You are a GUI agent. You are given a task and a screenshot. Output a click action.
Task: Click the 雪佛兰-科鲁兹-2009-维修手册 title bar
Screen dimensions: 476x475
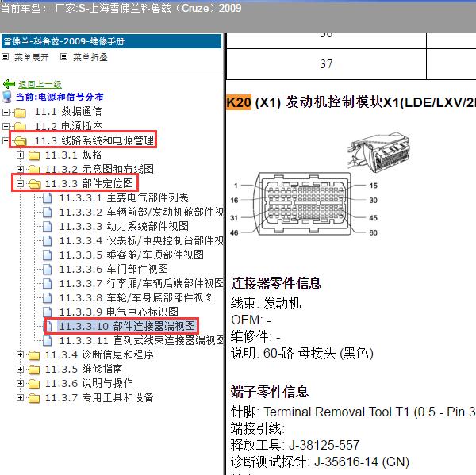tap(111, 41)
